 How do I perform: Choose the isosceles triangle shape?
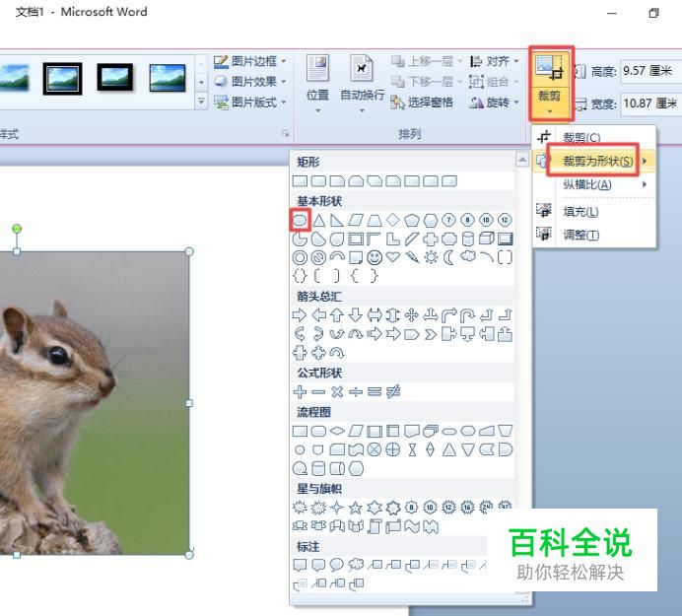tap(318, 220)
